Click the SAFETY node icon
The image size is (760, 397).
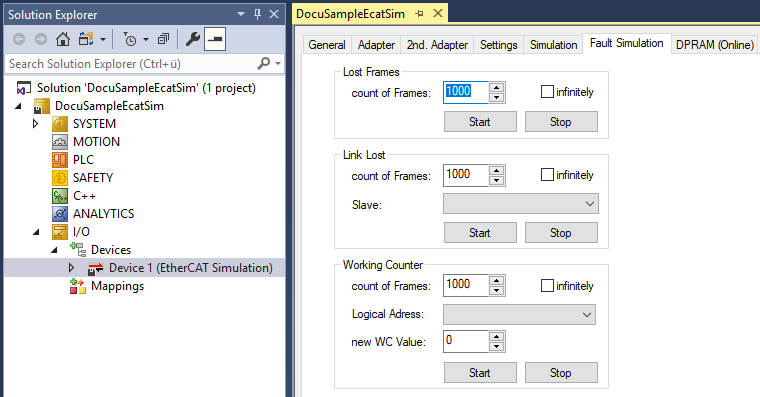[60, 177]
